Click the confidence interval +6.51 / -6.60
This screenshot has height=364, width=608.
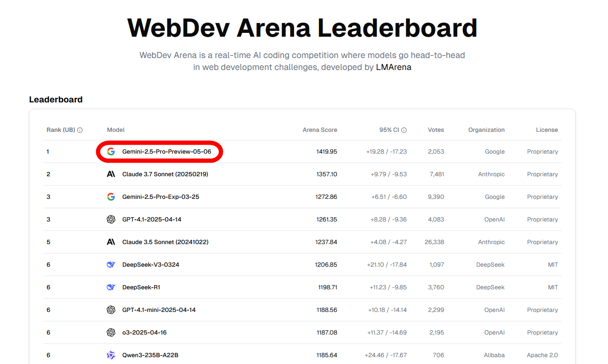tap(389, 197)
